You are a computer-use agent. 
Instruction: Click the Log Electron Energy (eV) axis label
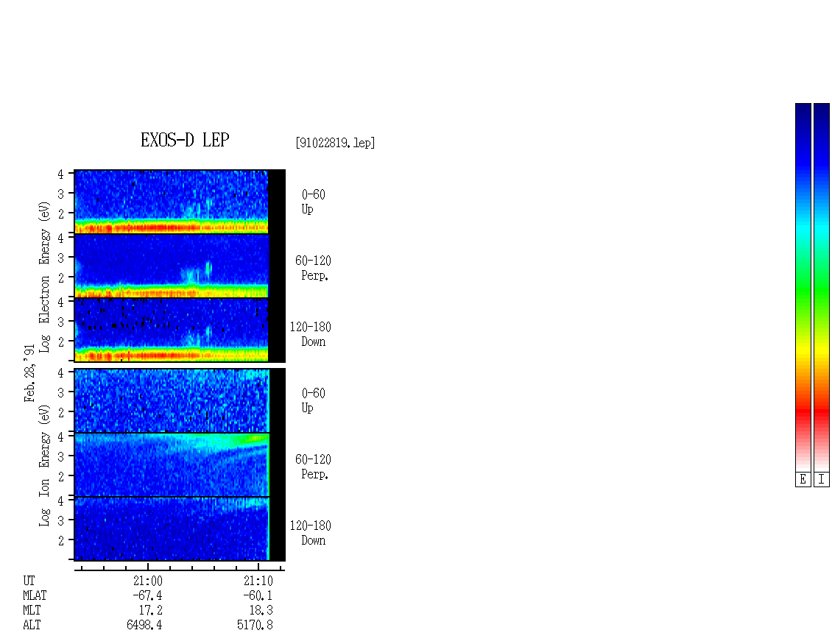pos(44,277)
